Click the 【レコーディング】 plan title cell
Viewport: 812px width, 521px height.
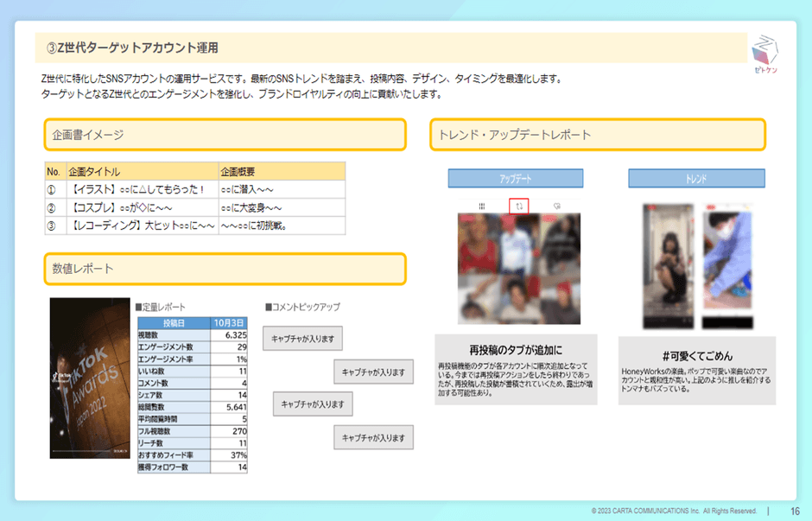pyautogui.click(x=141, y=226)
